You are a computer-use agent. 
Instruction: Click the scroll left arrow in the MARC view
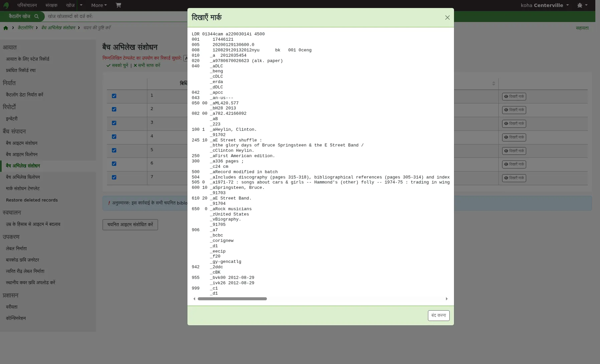click(194, 299)
